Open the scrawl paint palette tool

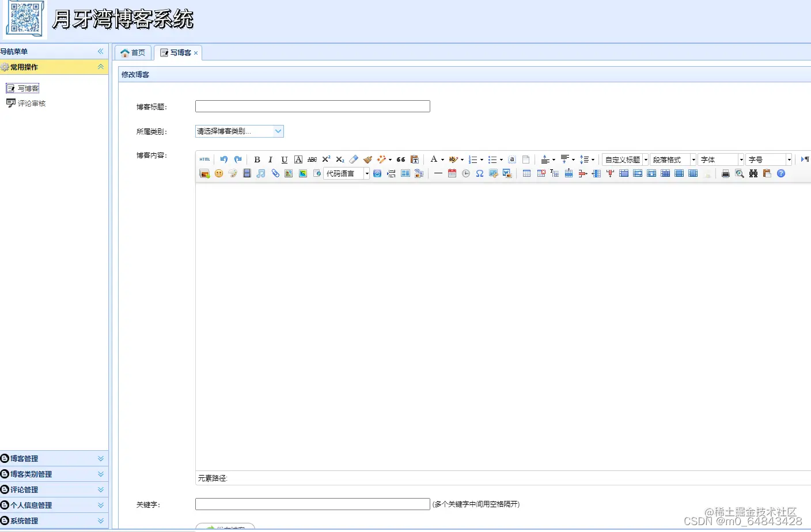[233, 173]
